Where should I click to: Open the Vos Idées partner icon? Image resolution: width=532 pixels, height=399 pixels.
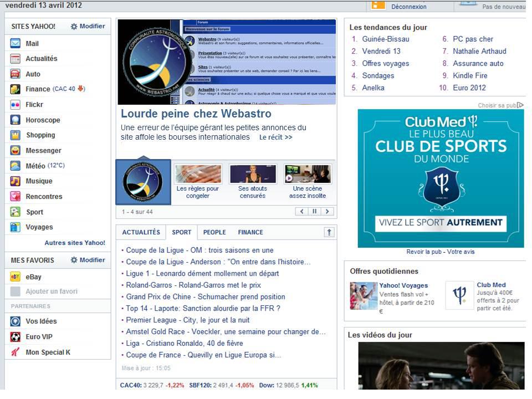pos(16,321)
